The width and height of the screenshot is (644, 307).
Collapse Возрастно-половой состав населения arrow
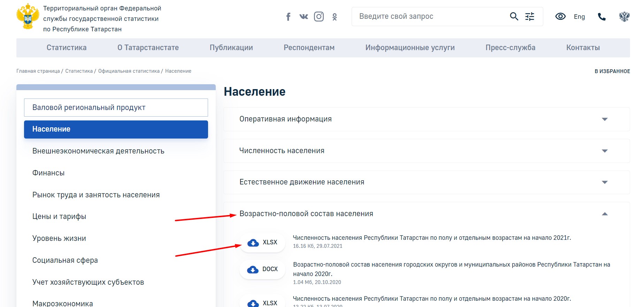[x=605, y=214]
